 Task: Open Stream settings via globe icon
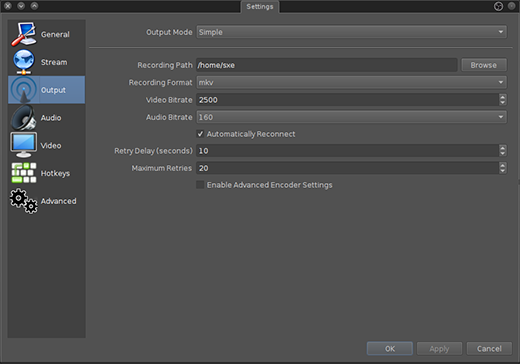click(x=24, y=62)
